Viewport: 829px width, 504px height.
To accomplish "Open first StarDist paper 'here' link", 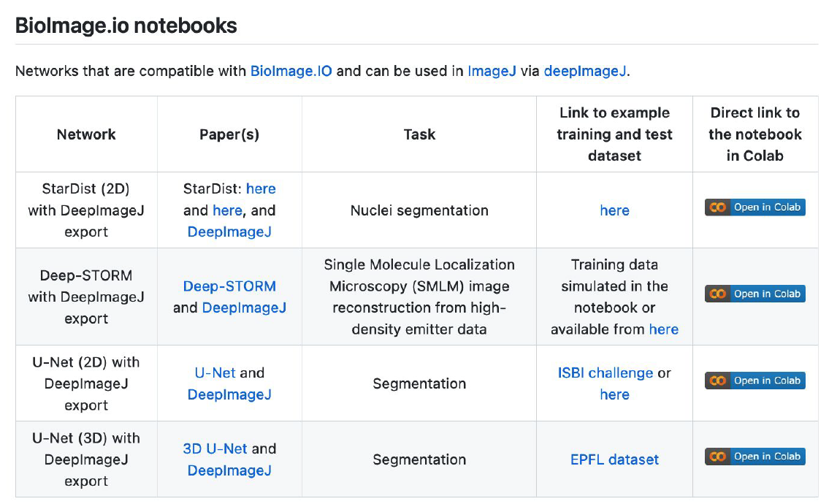I will click(261, 188).
